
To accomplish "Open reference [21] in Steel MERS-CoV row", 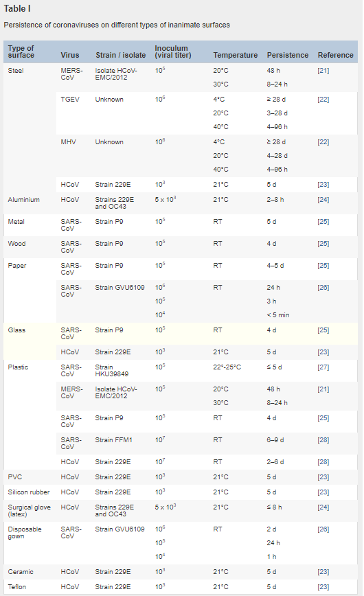I will [323, 71].
